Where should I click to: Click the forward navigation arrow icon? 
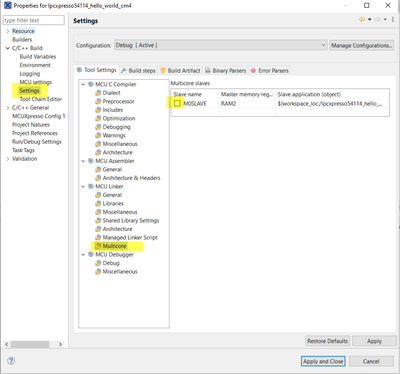pyautogui.click(x=377, y=20)
